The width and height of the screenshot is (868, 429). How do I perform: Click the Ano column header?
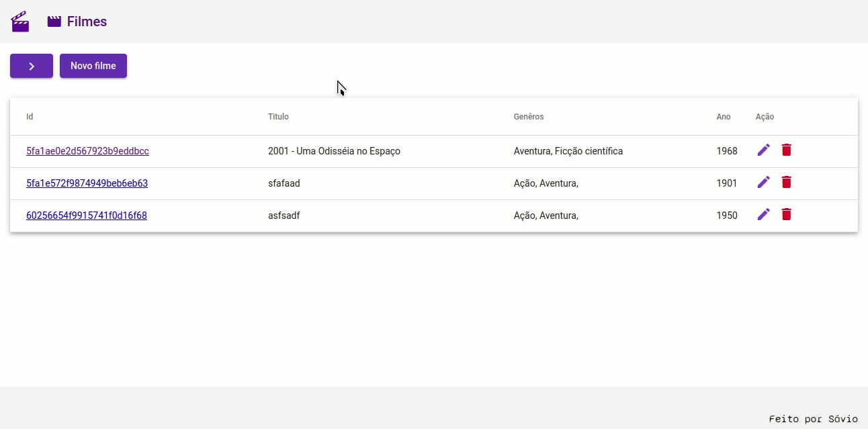coord(724,117)
